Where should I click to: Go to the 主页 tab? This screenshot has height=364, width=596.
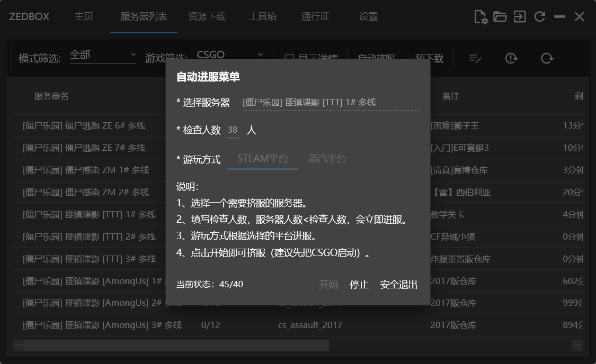[84, 17]
